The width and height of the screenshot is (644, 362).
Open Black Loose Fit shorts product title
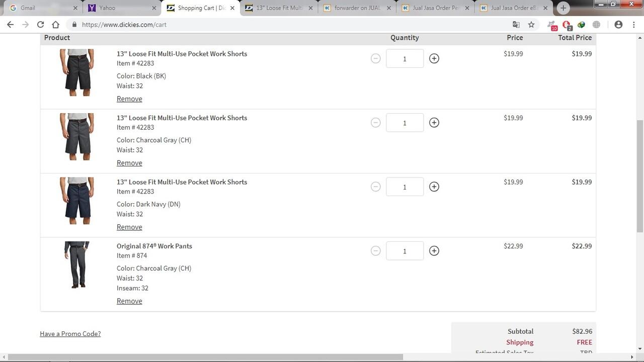coord(182,54)
